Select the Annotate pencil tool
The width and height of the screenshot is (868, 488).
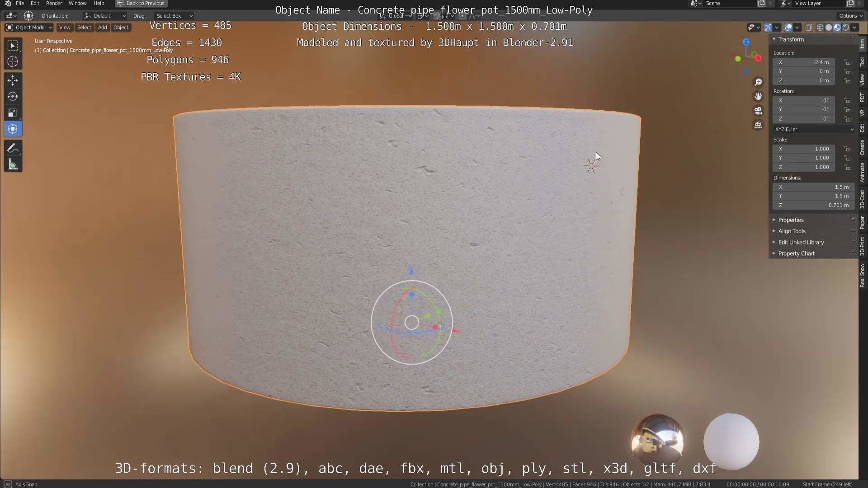pos(13,149)
